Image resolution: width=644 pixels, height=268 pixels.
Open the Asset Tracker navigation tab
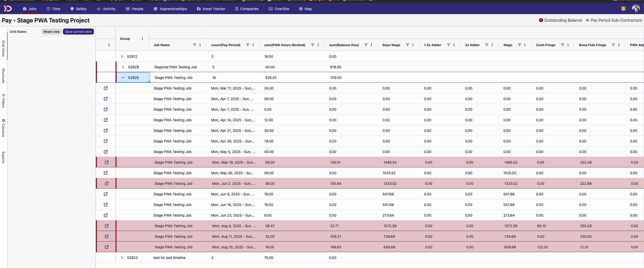tap(211, 9)
